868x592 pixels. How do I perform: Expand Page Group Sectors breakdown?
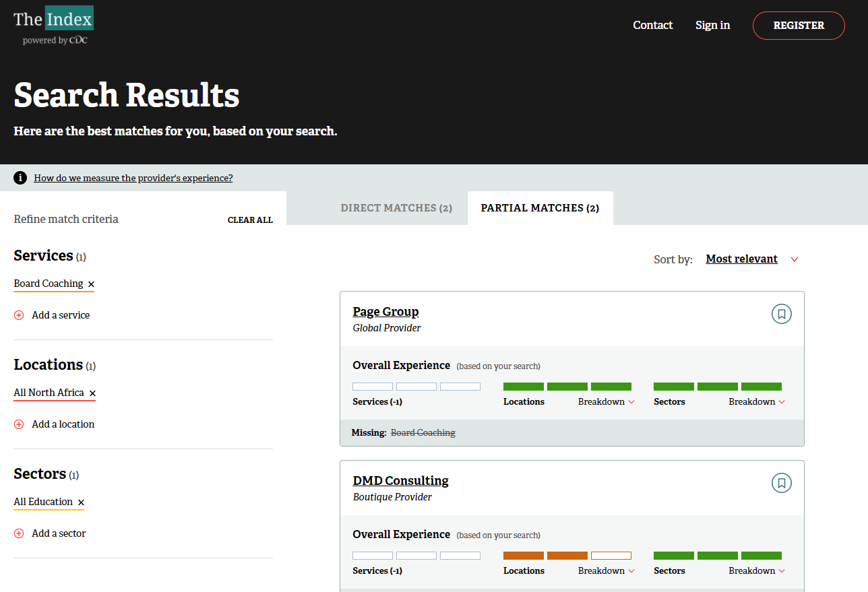point(756,401)
